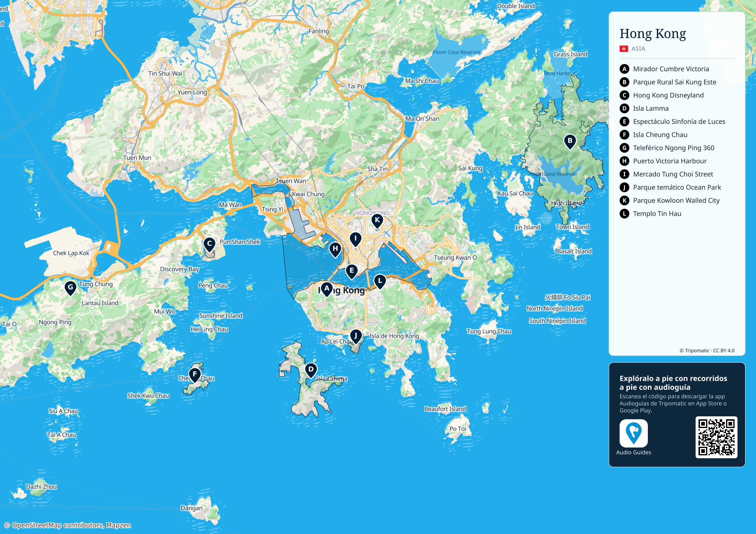The image size is (756, 534).
Task: Open Parque Rural Sai Kung Este entry
Action: [675, 82]
